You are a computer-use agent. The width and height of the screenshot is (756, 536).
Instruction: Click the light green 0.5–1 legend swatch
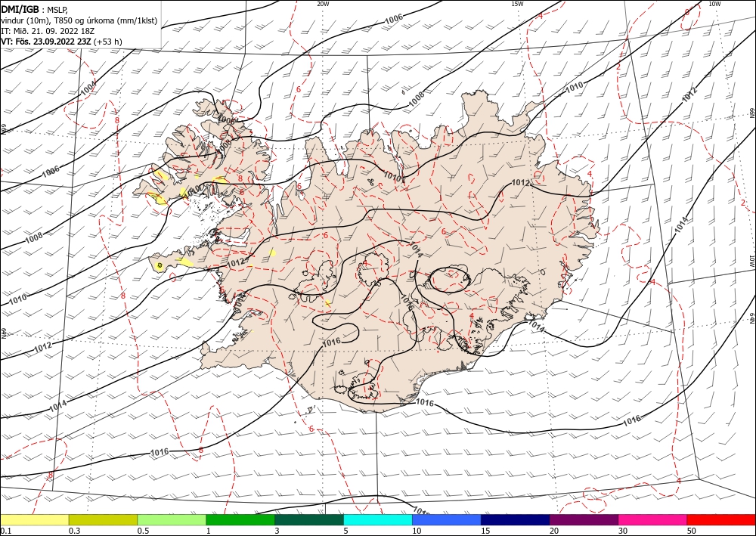(172, 519)
